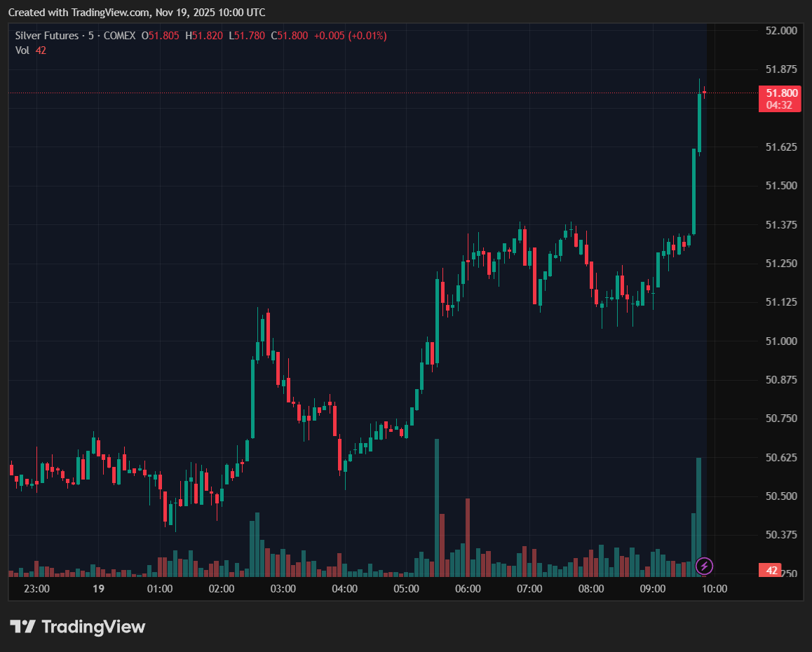Click the red 51.800 current price label
Viewport: 812px width, 652px height.
[x=780, y=93]
